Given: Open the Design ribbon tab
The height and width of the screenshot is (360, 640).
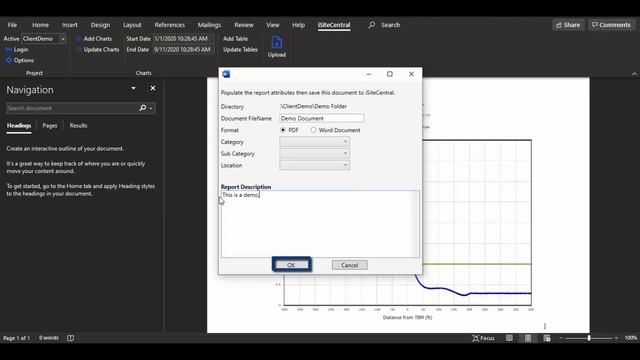Looking at the screenshot, I should [100, 25].
